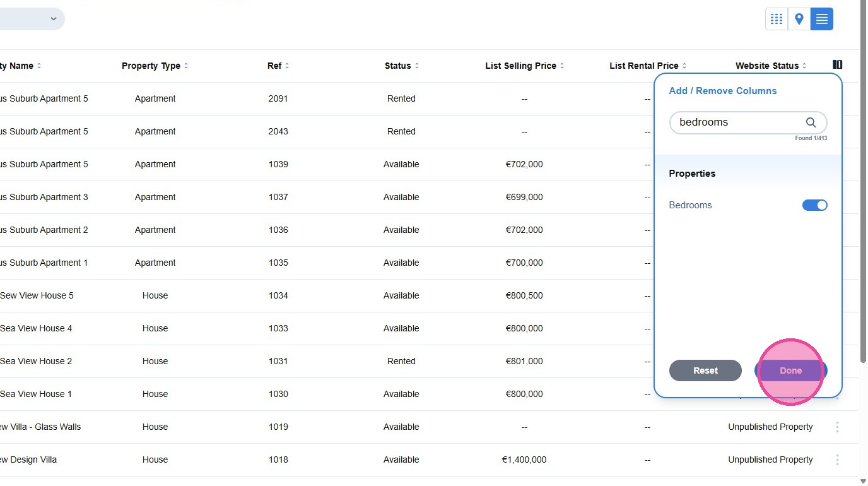Sort by List Selling Price arrows
Image resolution: width=868 pixels, height=486 pixels.
(562, 66)
